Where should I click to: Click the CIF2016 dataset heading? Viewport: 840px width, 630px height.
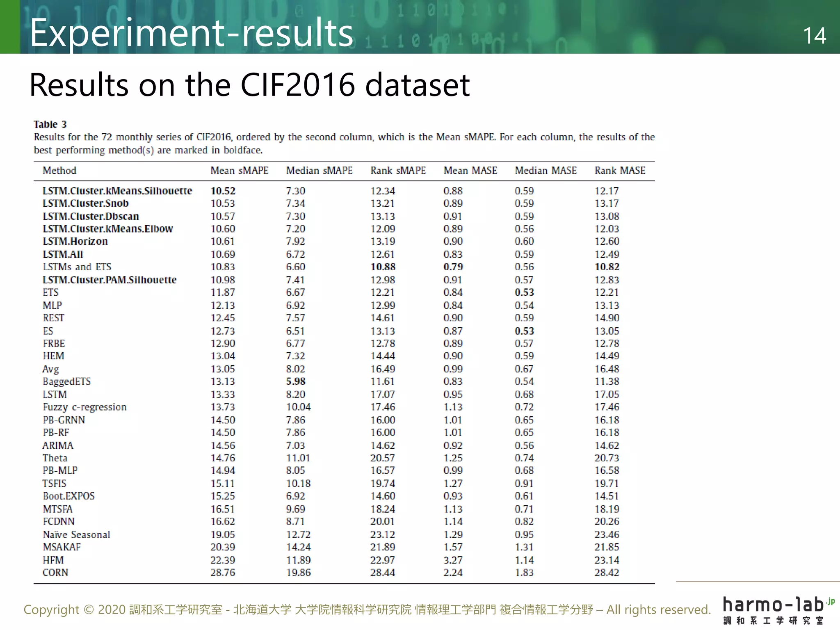coord(249,85)
